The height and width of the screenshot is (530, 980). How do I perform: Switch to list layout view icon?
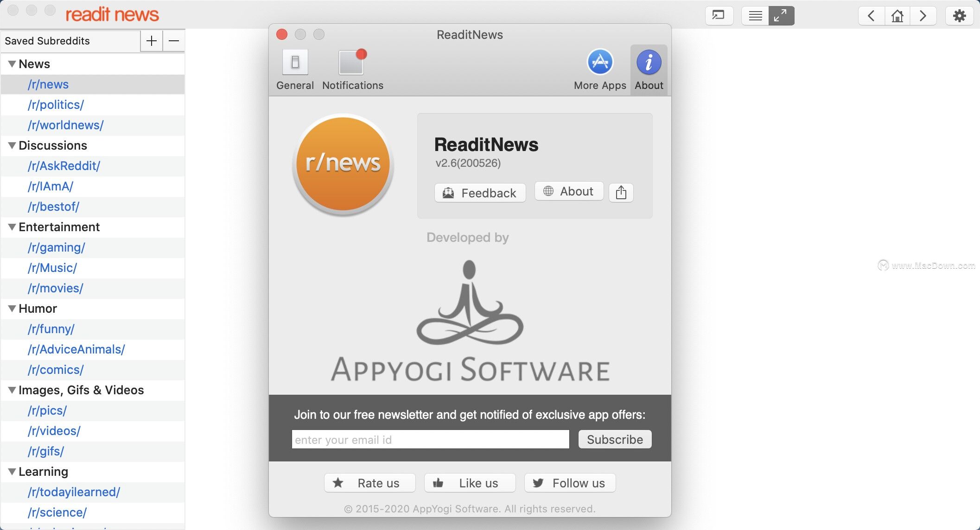pos(755,16)
